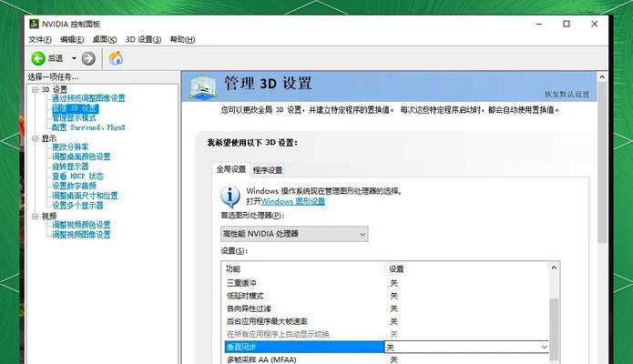The width and height of the screenshot is (633, 364).
Task: Select 调整视频颜色设置 in the tree
Action: [81, 225]
